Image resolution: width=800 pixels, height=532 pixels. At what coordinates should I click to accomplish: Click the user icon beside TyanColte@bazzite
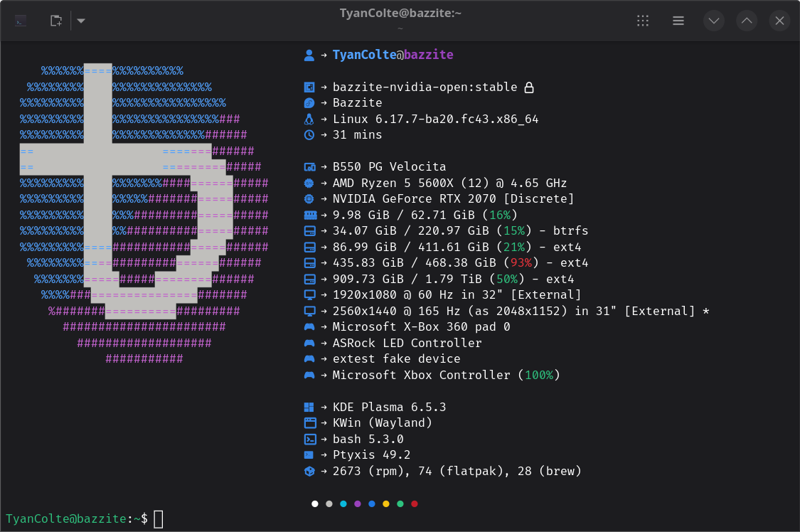pos(309,55)
